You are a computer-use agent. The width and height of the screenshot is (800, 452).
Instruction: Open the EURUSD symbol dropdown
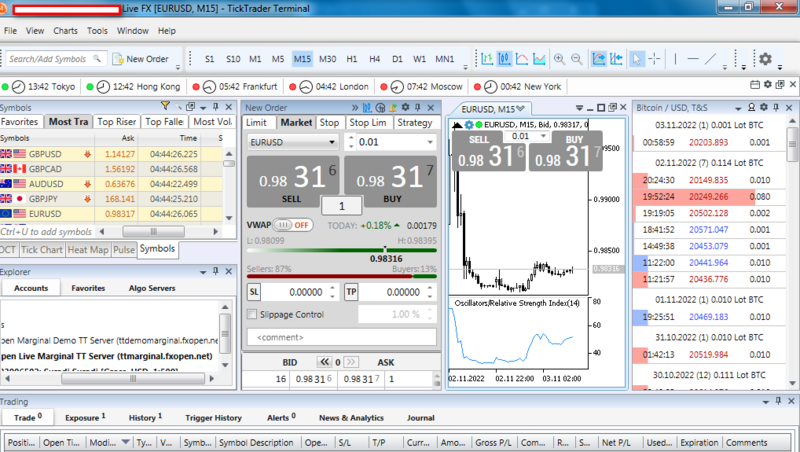pyautogui.click(x=332, y=142)
